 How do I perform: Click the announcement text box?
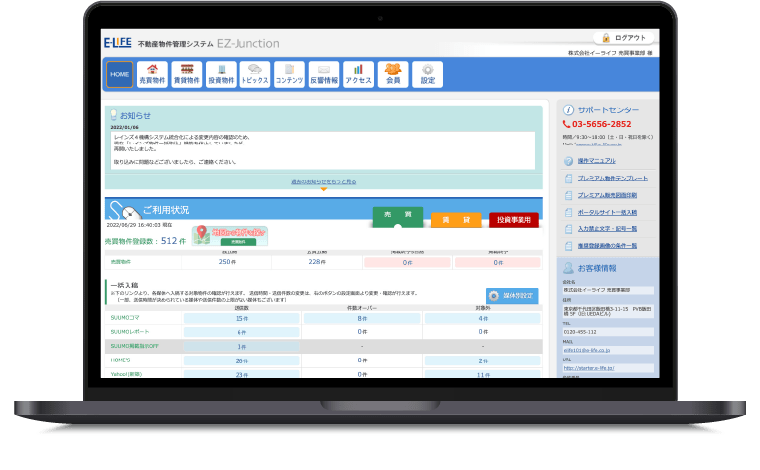pyautogui.click(x=323, y=150)
